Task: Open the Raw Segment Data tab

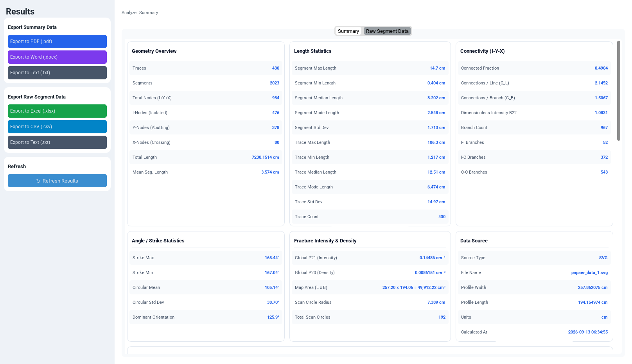Action: pyautogui.click(x=387, y=31)
